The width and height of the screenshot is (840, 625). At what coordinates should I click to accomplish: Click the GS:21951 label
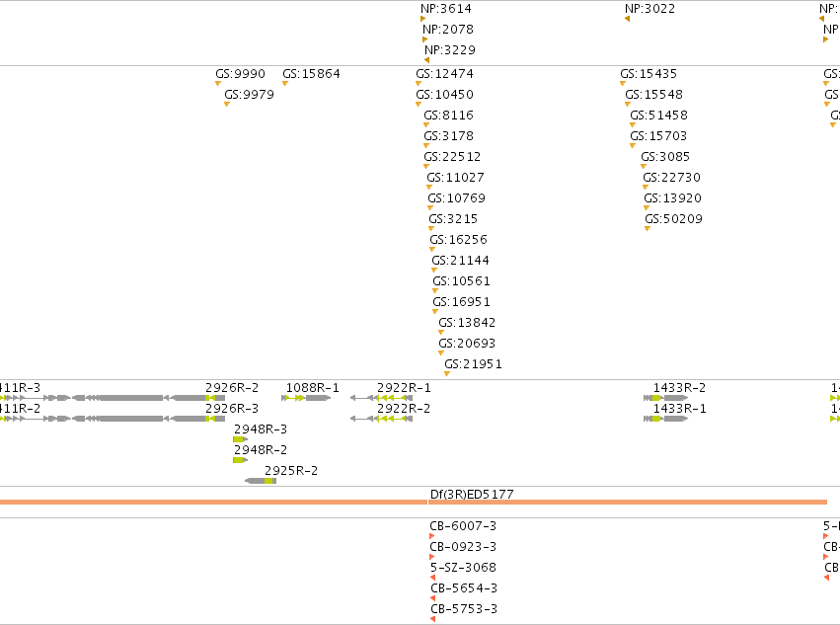473,364
